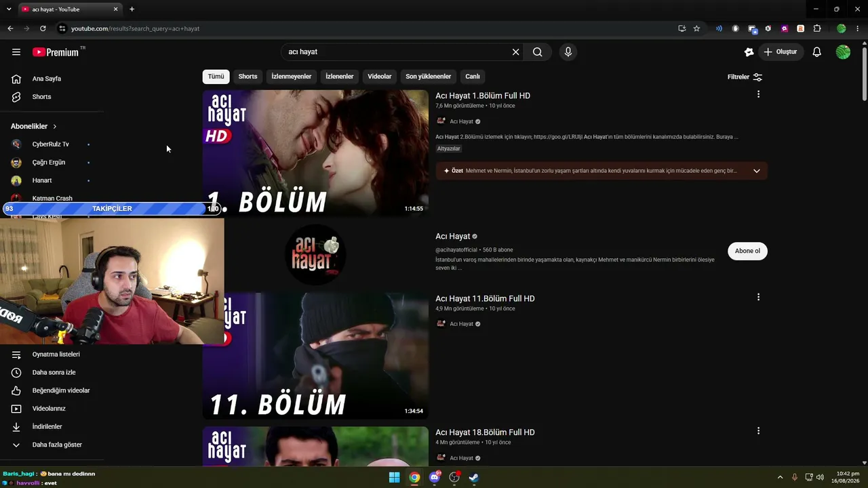Select the Son yüklenenler filter chip
The width and height of the screenshot is (868, 488).
click(428, 77)
